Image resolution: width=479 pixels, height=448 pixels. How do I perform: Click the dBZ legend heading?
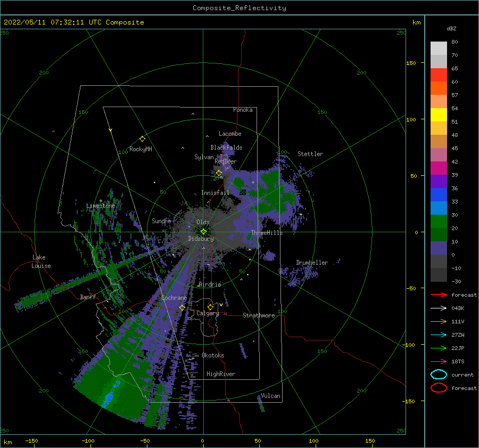[451, 28]
